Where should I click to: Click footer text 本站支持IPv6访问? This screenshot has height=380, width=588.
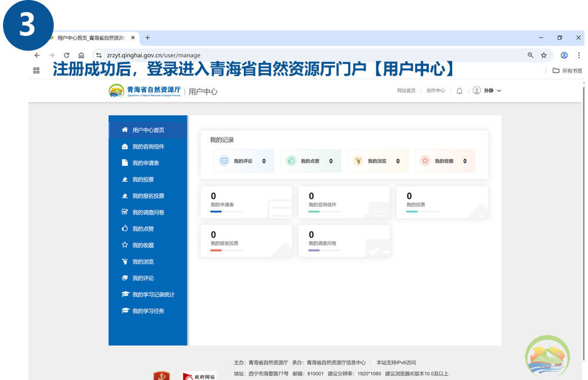pos(396,362)
